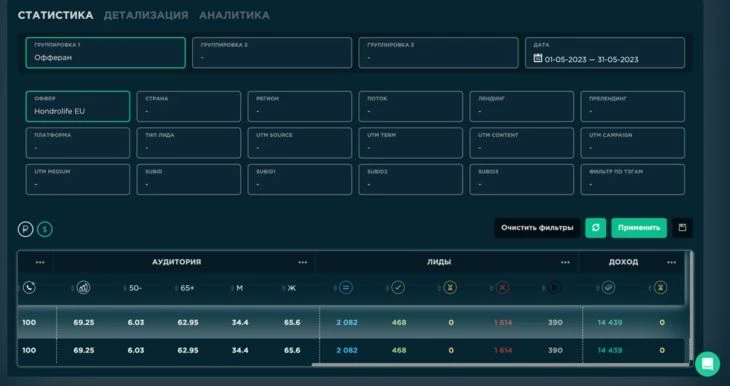Click the green approved leads checkmark icon

(398, 288)
